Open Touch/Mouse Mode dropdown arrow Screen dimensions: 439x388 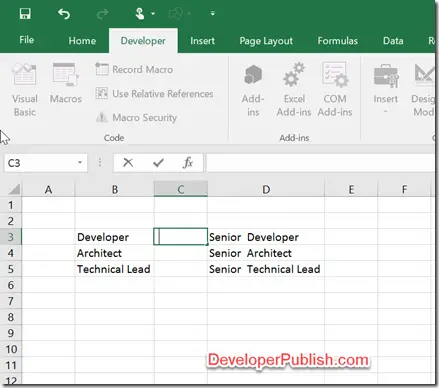pyautogui.click(x=153, y=14)
